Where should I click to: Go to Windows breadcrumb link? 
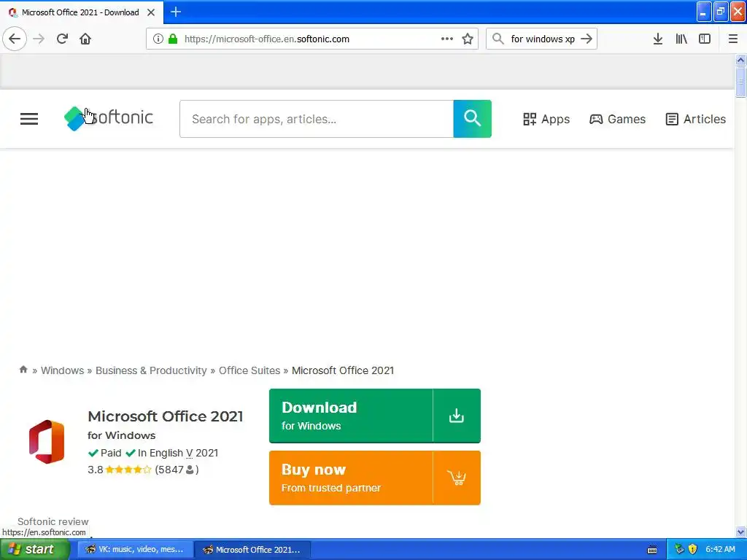click(x=63, y=370)
